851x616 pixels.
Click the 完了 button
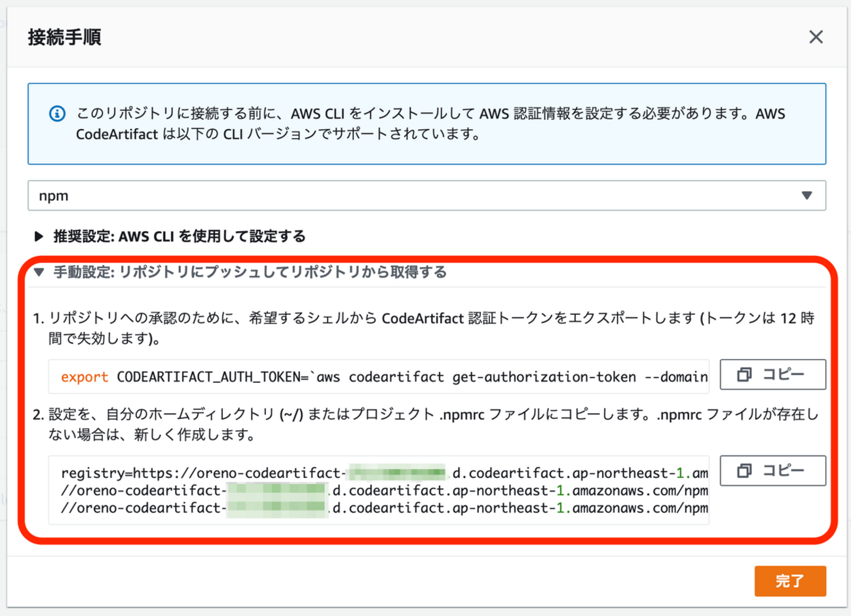click(790, 581)
